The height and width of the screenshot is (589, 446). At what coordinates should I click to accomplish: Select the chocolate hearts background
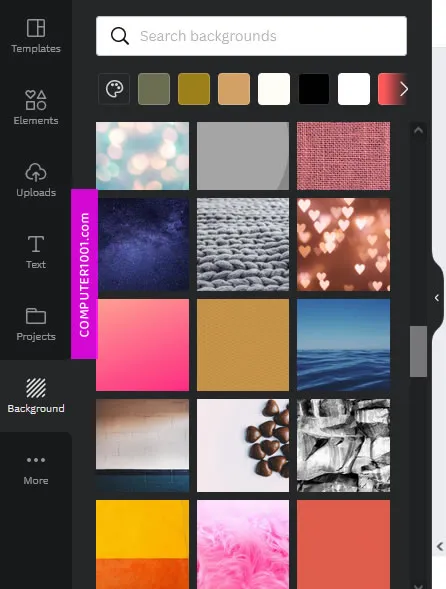click(243, 446)
